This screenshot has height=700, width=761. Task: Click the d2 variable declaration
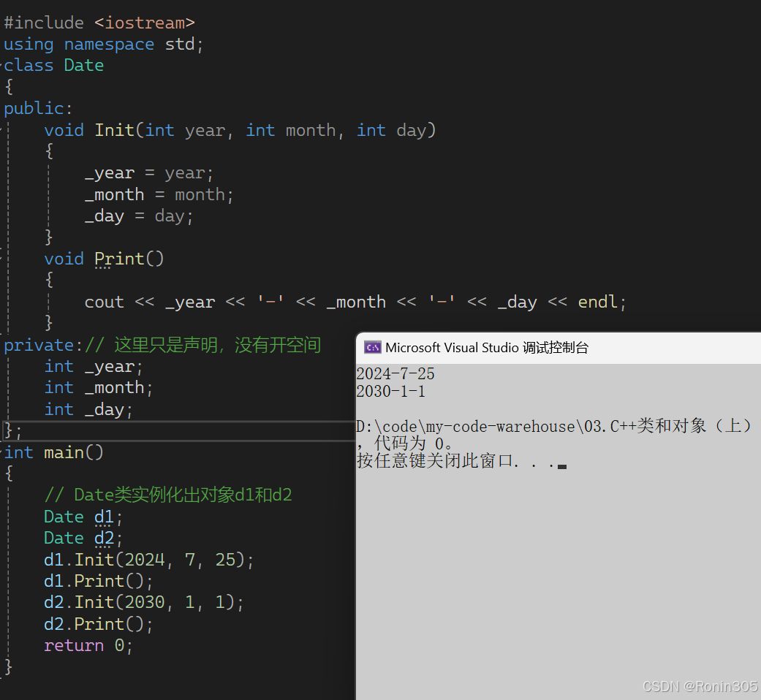(x=105, y=538)
